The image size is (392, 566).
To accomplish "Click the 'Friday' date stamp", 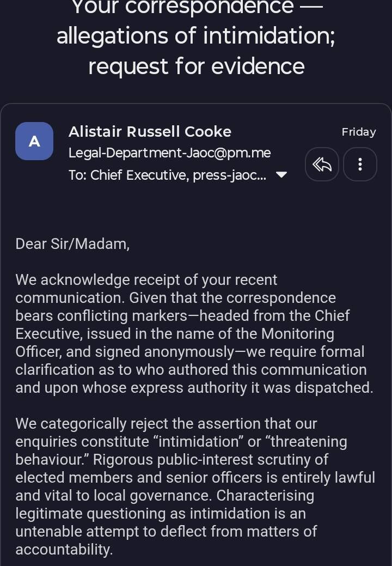I will pyautogui.click(x=359, y=132).
